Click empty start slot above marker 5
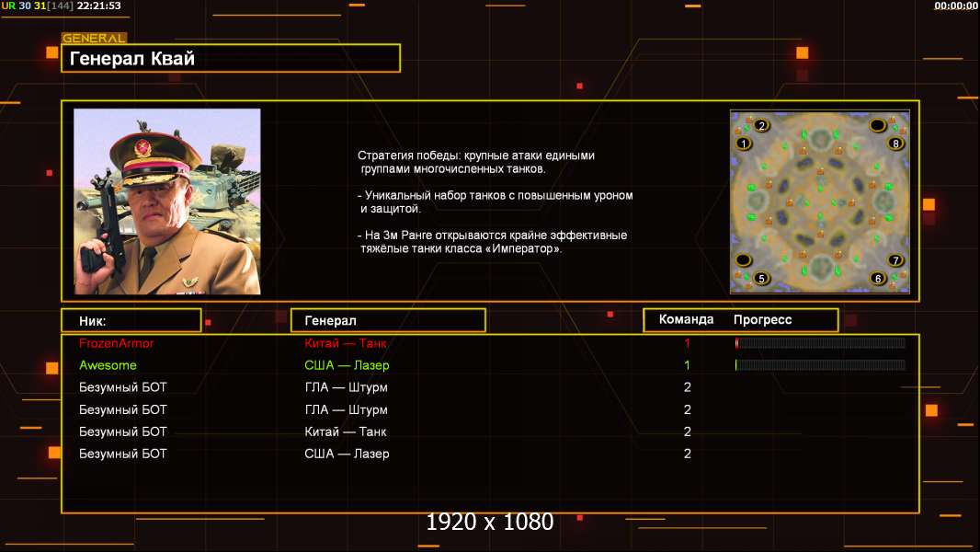This screenshot has width=980, height=552. [743, 259]
